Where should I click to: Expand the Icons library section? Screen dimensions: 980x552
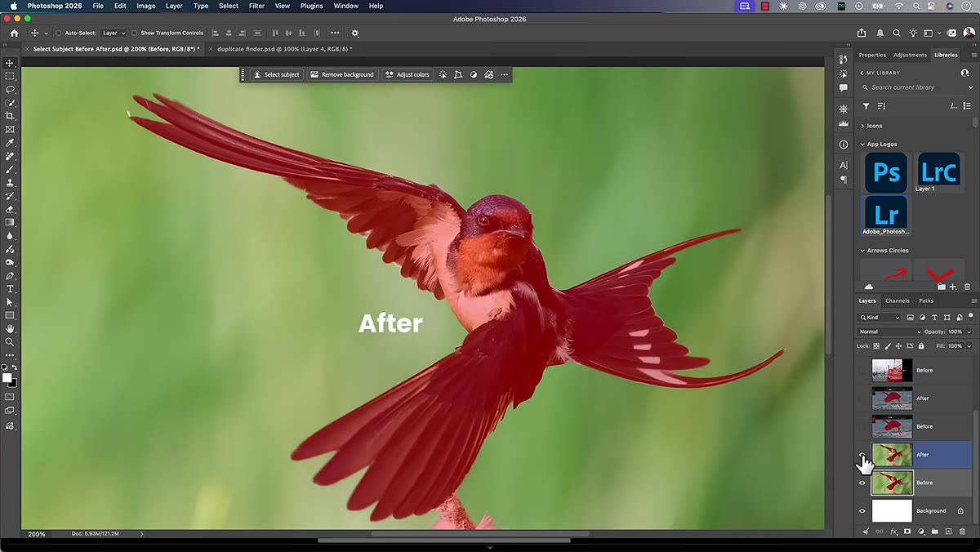point(862,126)
